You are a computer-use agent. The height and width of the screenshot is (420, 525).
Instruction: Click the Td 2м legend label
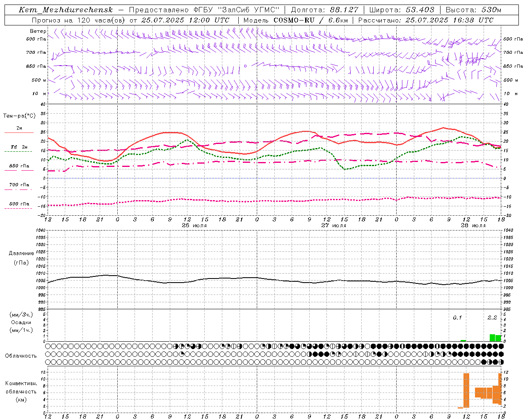[x=19, y=147]
